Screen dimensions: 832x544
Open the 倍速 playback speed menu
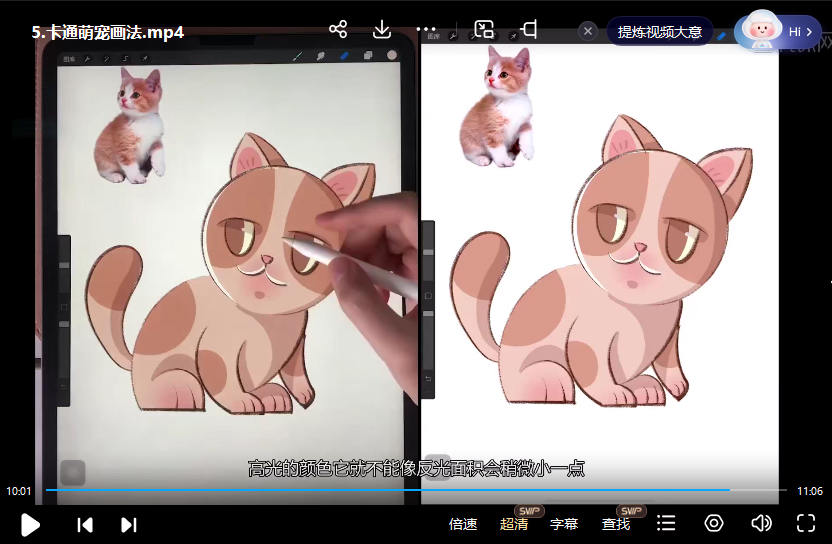(x=463, y=524)
